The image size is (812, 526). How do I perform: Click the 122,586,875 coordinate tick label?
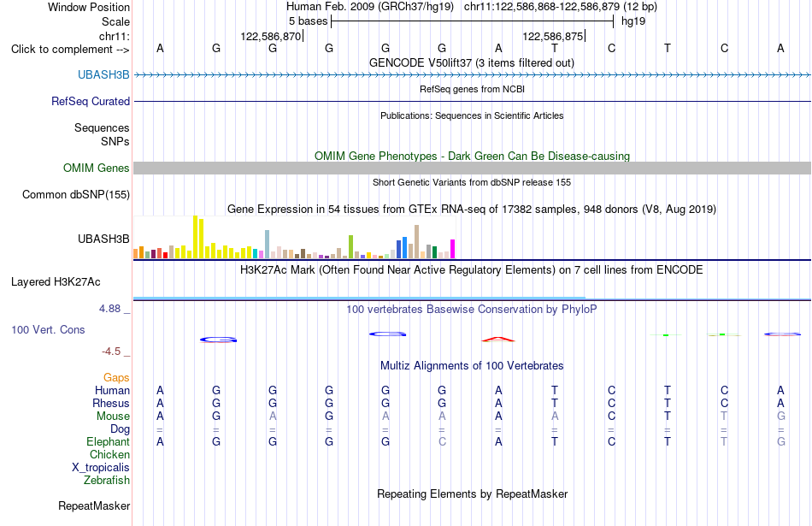(552, 36)
